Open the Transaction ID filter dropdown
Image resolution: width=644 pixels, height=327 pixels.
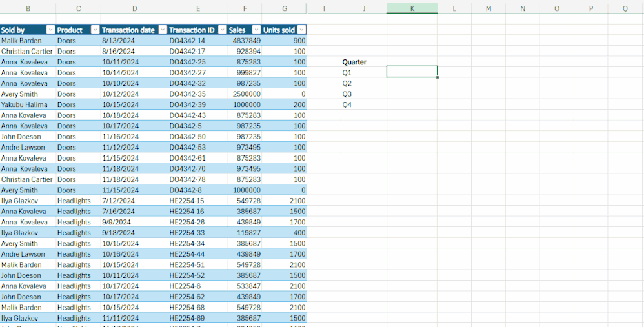pyautogui.click(x=223, y=30)
